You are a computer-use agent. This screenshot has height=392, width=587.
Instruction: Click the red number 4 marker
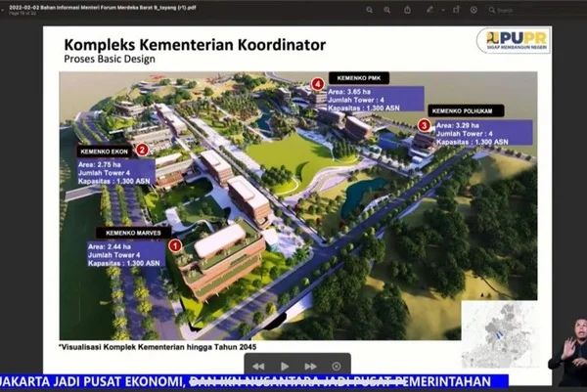317,84
